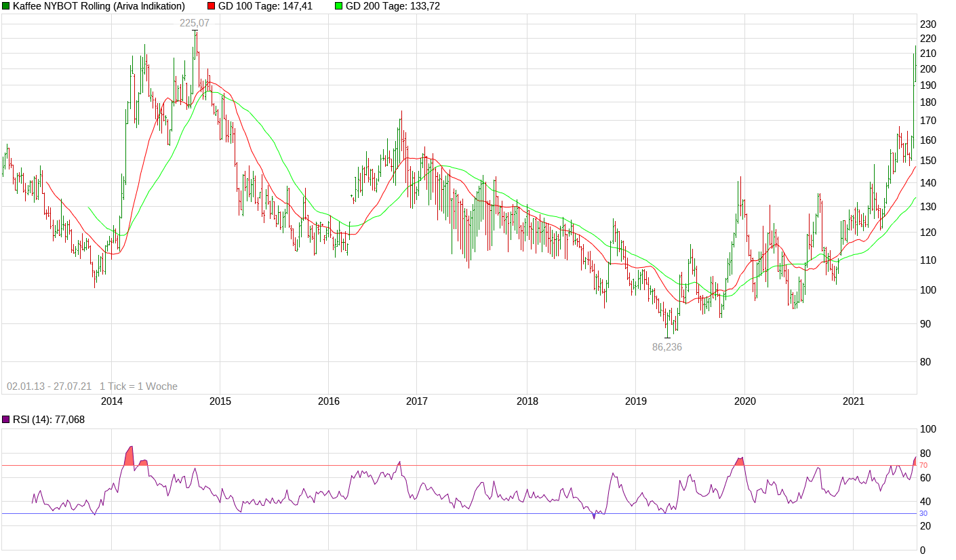The width and height of the screenshot is (956, 560).
Task: Click the GD 200 Tage: 133,72 label text
Action: 392,7
